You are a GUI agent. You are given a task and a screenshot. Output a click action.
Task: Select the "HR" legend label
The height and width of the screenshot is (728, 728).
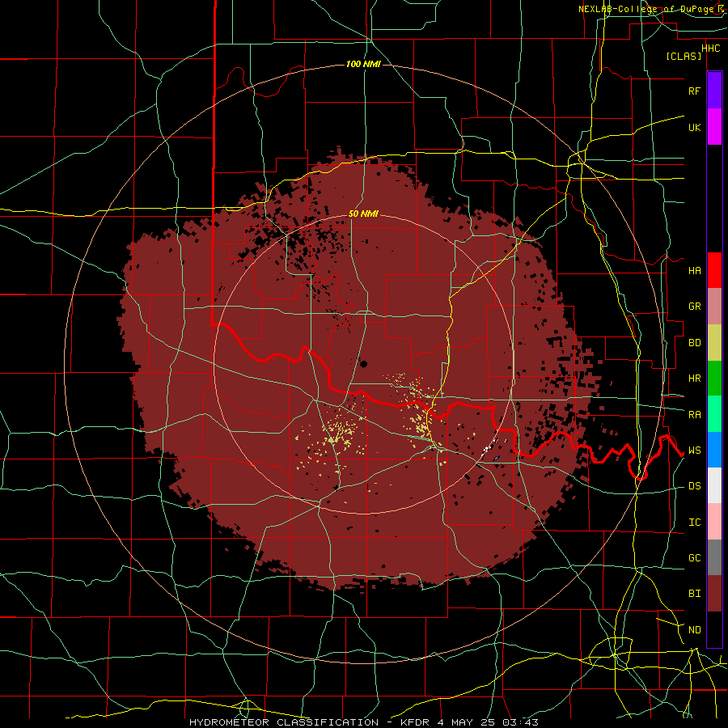point(694,379)
